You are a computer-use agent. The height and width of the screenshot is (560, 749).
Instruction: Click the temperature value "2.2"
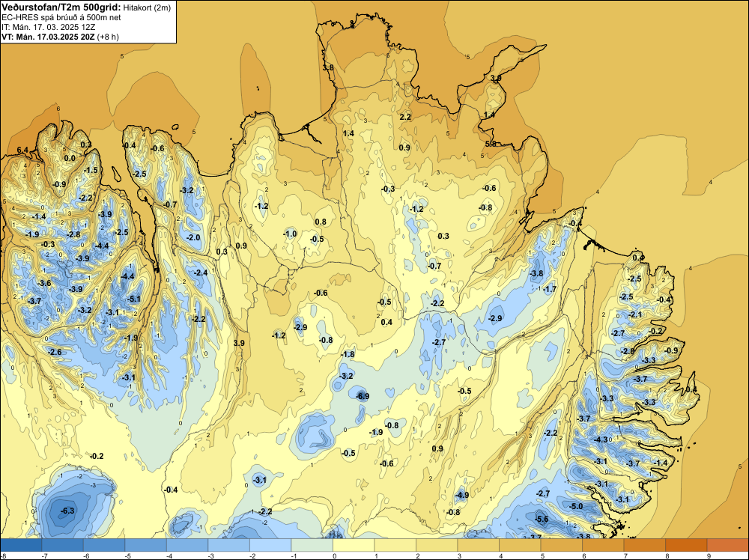(405, 117)
